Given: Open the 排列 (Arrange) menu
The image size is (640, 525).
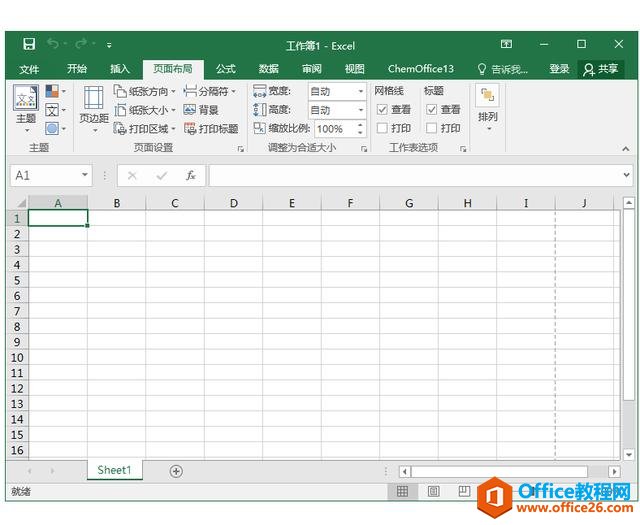Looking at the screenshot, I should pyautogui.click(x=488, y=108).
